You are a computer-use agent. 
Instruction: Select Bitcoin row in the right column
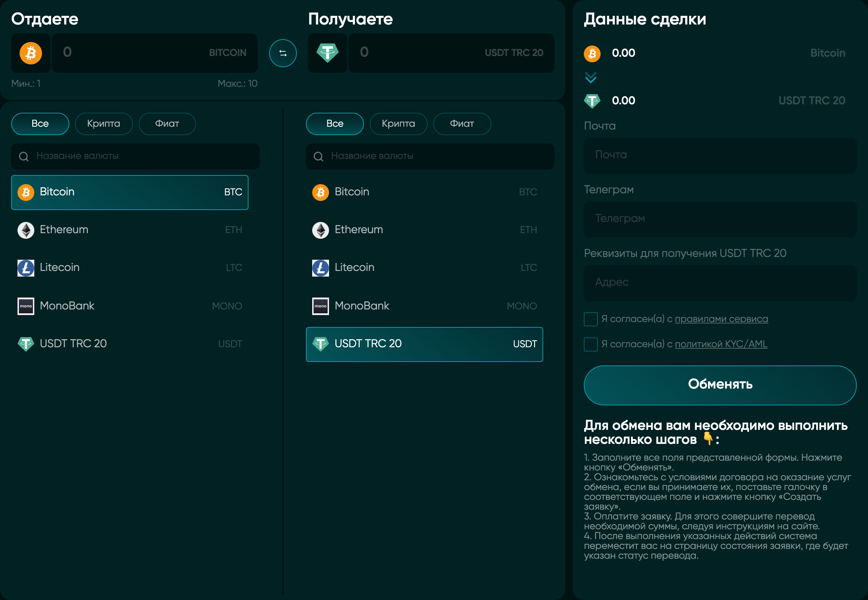point(424,192)
